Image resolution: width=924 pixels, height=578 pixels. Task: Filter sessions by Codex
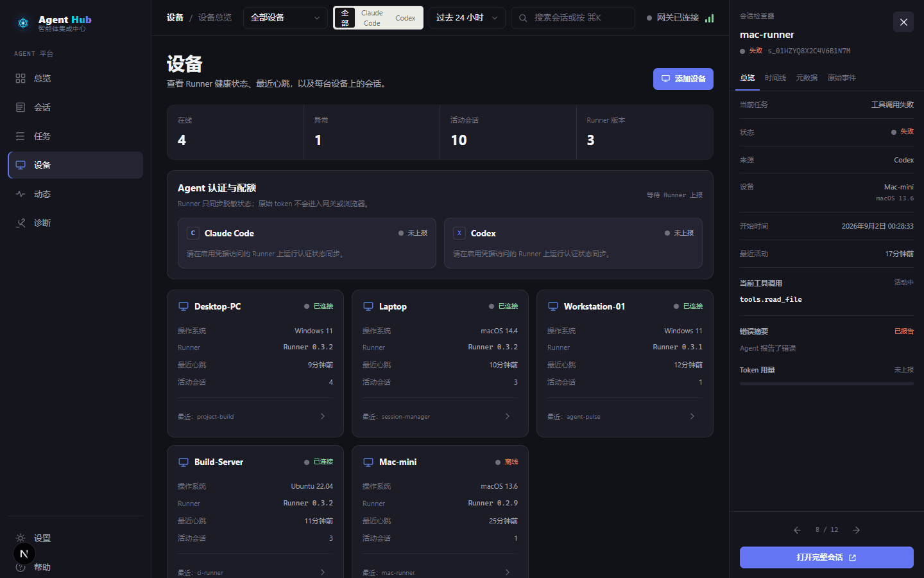[406, 18]
